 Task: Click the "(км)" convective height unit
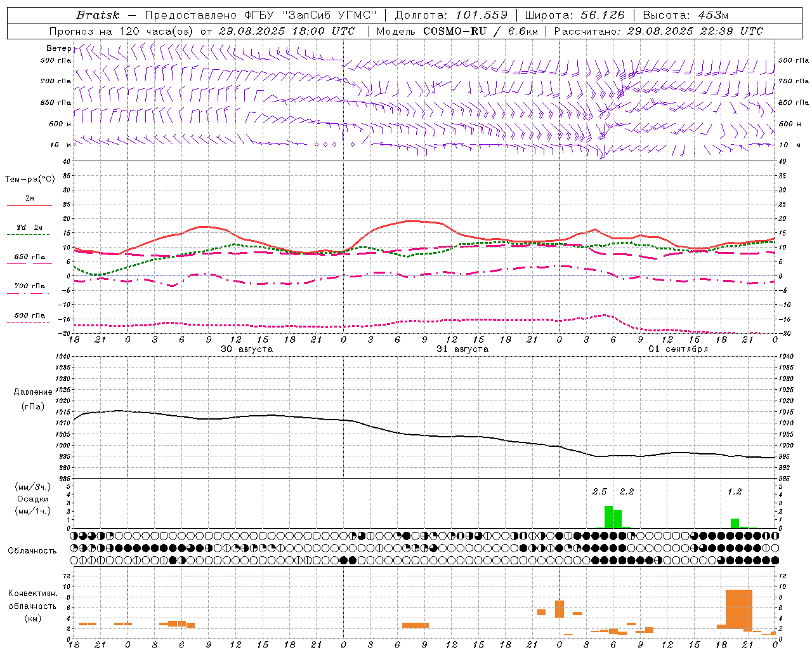point(33,618)
